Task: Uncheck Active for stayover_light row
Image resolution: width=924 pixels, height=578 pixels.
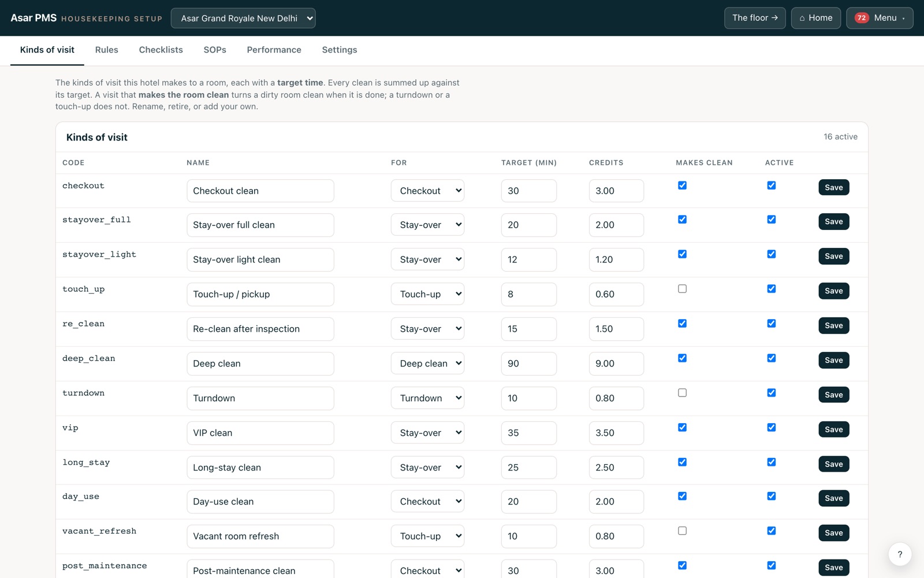Action: [771, 254]
